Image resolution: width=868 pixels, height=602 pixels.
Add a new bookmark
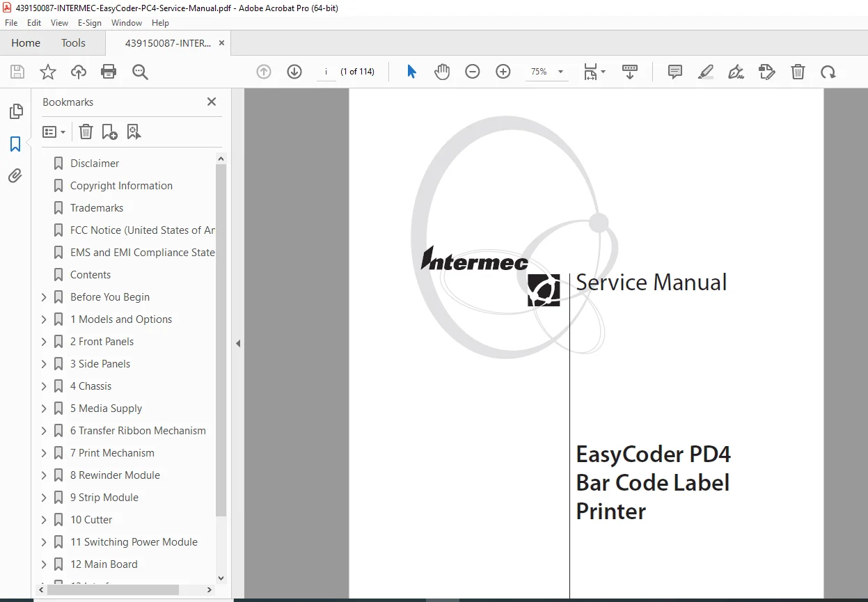(109, 132)
